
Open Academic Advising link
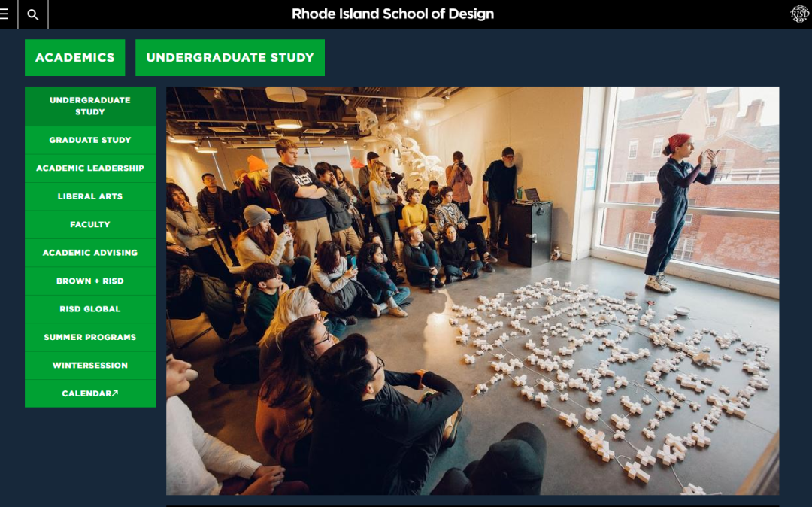click(90, 253)
